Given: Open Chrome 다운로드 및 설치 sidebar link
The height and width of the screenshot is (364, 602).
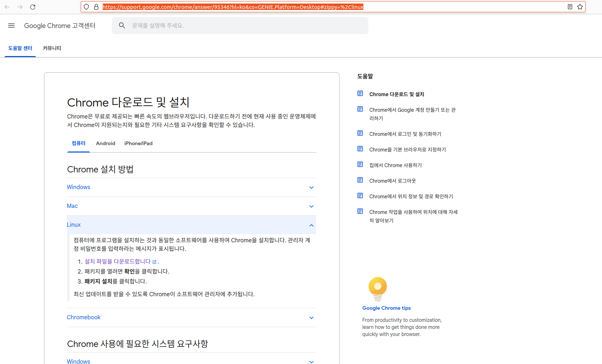Looking at the screenshot, I should click(x=397, y=94).
